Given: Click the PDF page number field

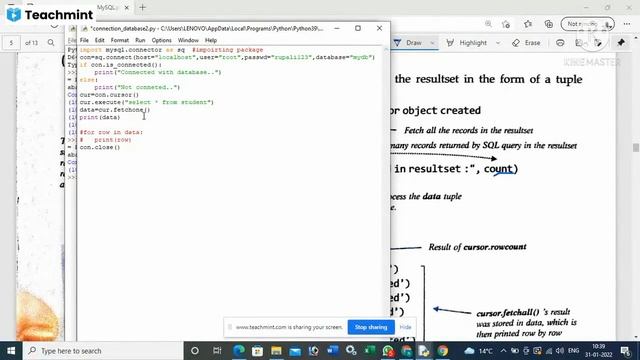Looking at the screenshot, I should tap(11, 42).
